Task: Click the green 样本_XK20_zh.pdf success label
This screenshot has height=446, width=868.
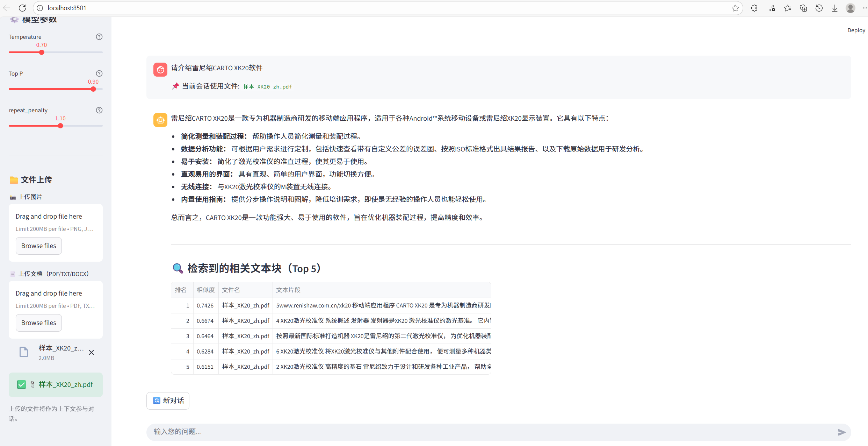Action: pos(66,384)
